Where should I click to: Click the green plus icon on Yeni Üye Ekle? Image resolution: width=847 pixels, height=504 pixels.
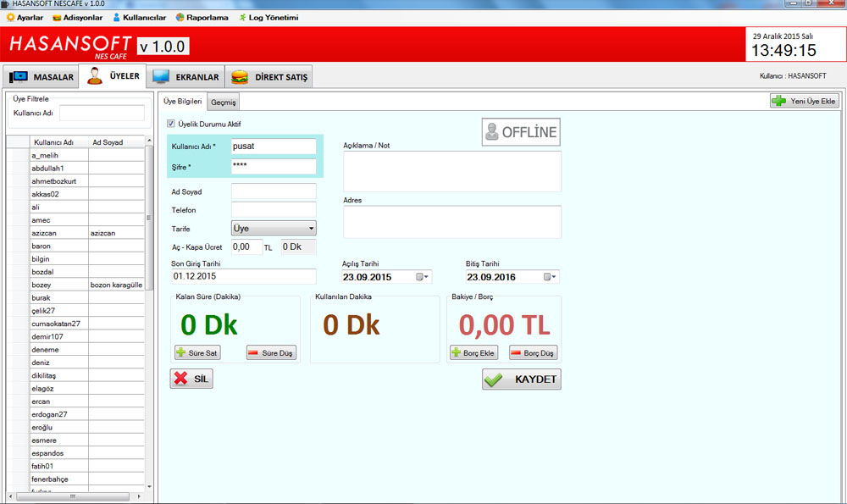coord(778,101)
